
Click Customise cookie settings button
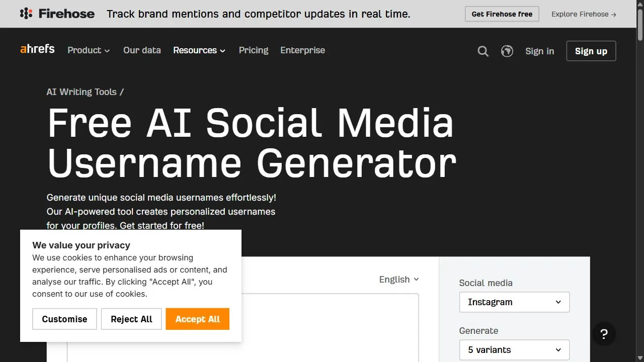pos(64,319)
